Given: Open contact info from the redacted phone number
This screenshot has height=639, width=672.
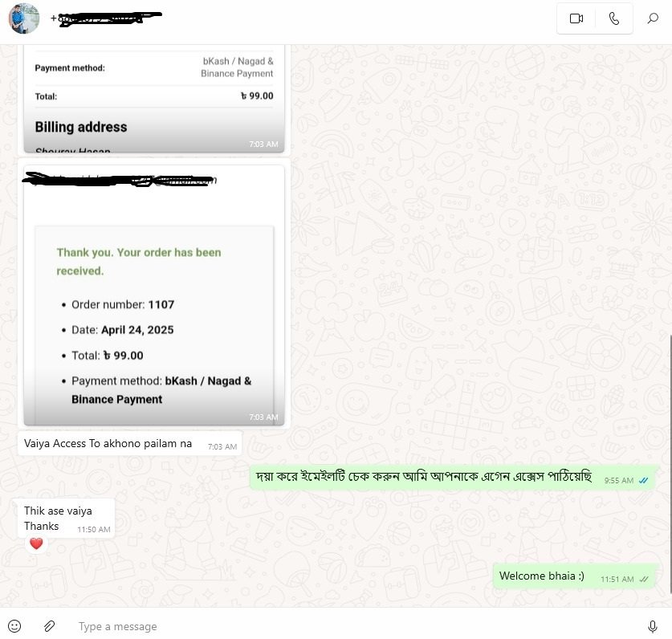Looking at the screenshot, I should [x=106, y=18].
